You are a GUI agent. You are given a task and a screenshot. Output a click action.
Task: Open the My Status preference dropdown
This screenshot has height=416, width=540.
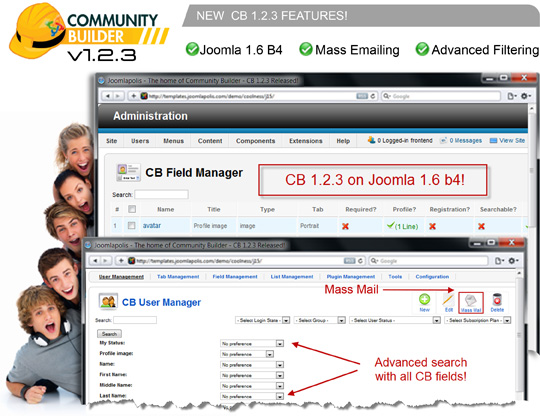point(252,344)
